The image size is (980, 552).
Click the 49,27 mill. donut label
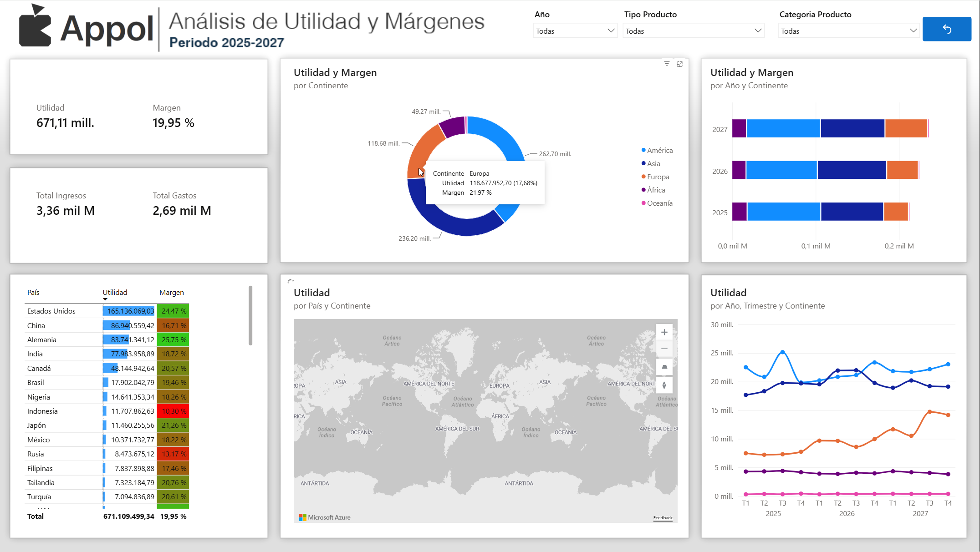coord(426,111)
